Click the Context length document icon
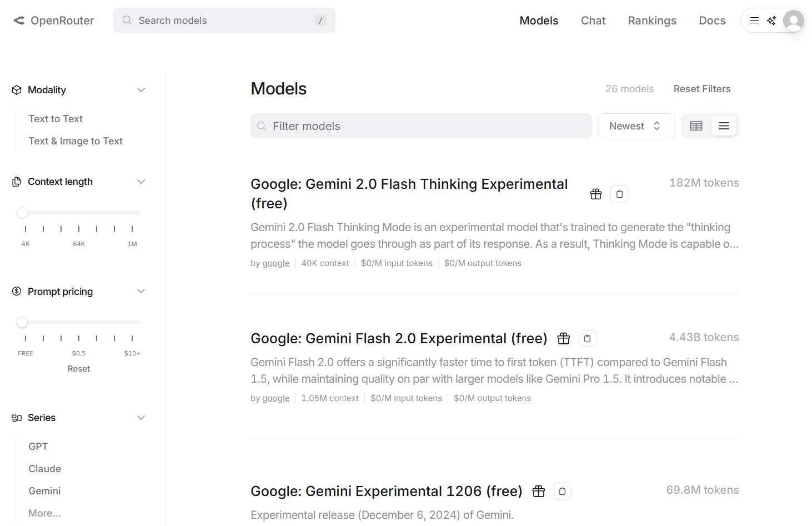812x526 pixels. point(17,182)
